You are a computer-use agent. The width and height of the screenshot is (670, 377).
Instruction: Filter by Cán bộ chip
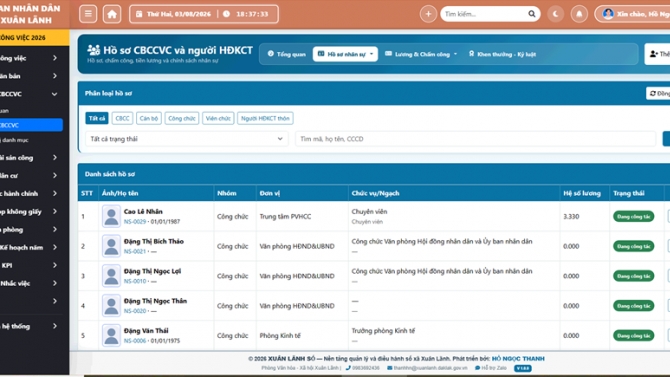(x=149, y=118)
